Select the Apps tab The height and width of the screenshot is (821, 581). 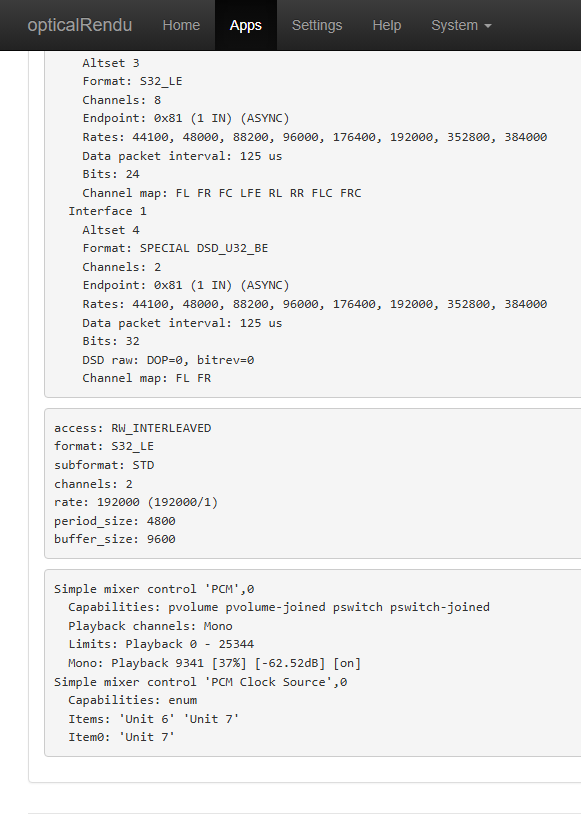point(245,25)
